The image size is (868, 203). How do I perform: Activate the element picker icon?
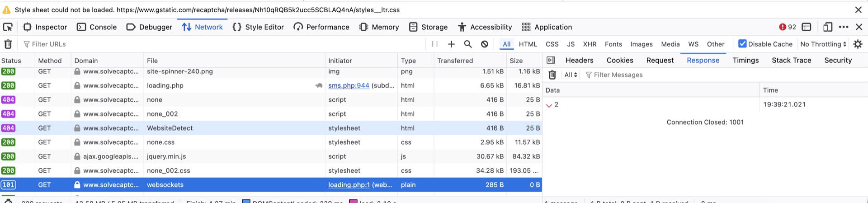[x=8, y=27]
